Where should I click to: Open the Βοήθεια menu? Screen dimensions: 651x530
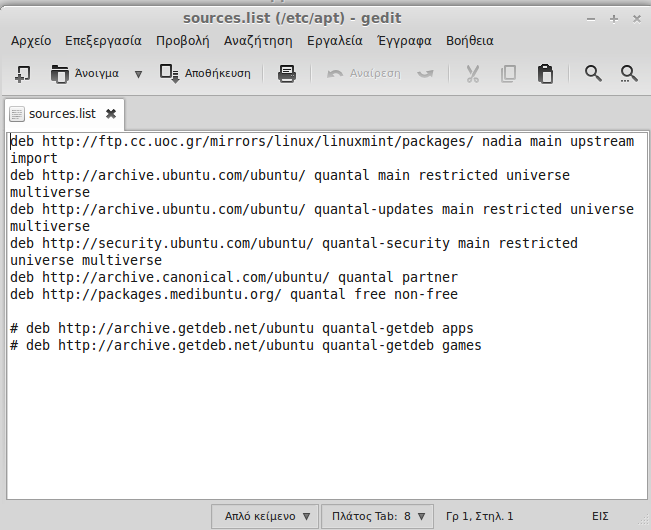[470, 41]
